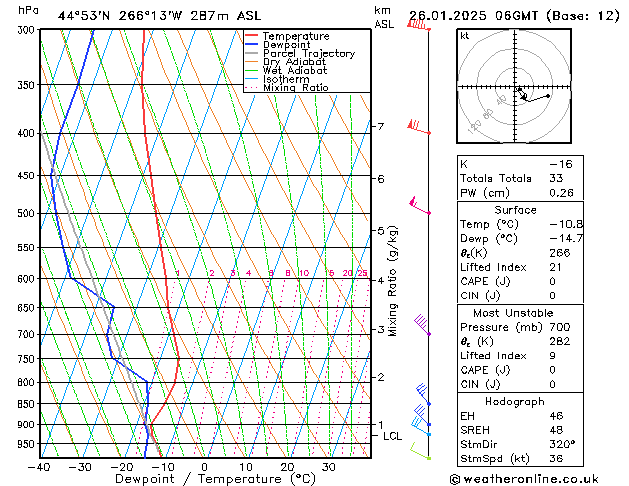
Task: Click the StmSpd (kt) value 36
Action: click(556, 459)
